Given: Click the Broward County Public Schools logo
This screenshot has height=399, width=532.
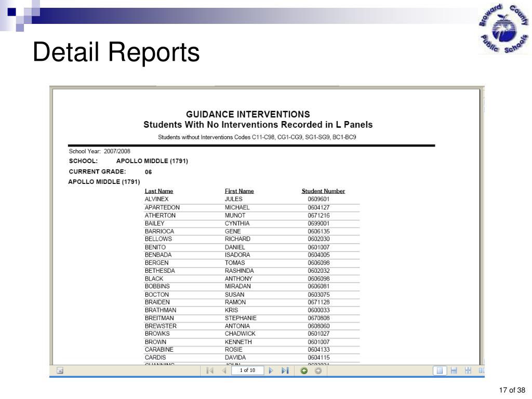Looking at the screenshot, I should (503, 29).
